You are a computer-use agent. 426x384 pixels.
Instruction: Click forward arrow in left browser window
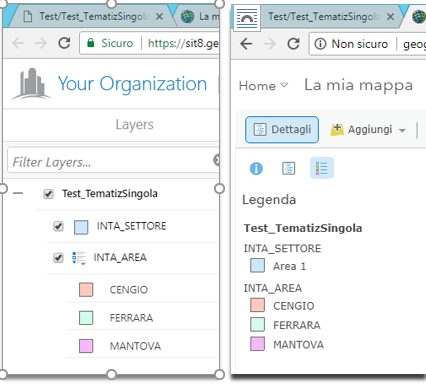tap(41, 43)
